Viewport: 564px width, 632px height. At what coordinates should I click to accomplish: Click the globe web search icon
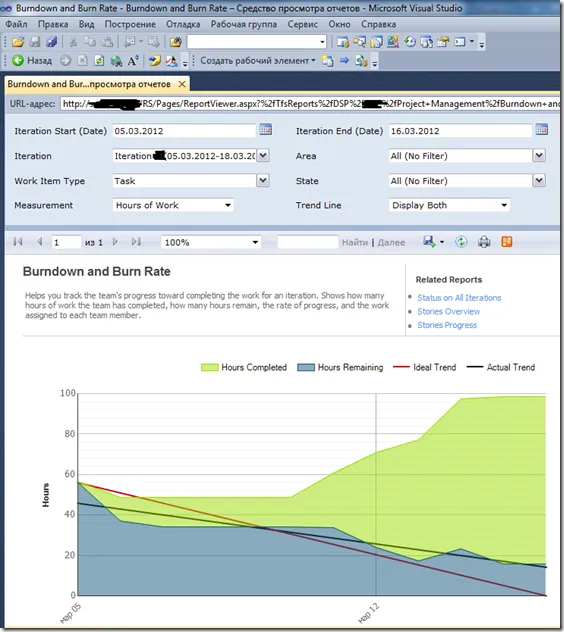pyautogui.click(x=116, y=61)
